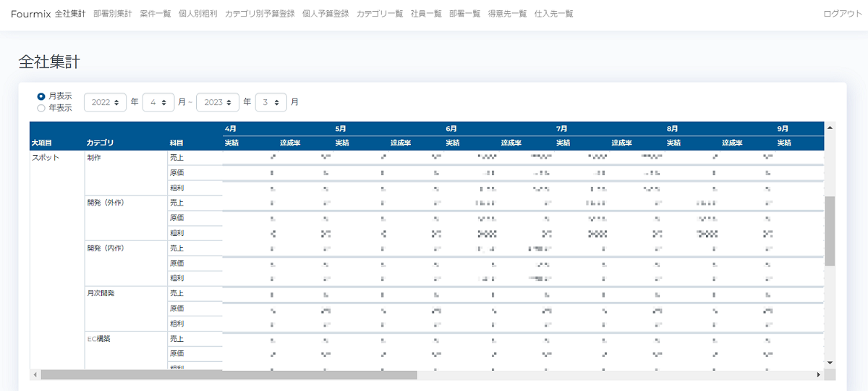Click the horizontal scrollbar thumb below table

pos(229,375)
